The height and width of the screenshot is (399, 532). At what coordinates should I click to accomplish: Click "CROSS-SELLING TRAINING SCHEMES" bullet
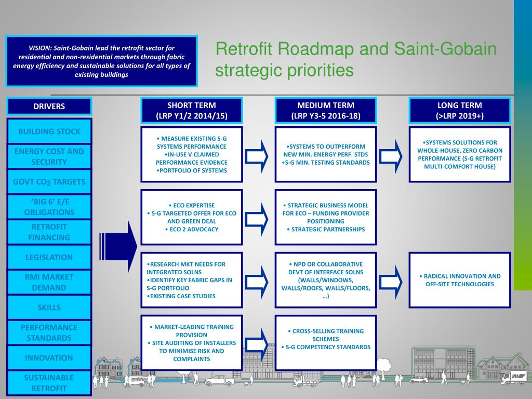[326, 335]
